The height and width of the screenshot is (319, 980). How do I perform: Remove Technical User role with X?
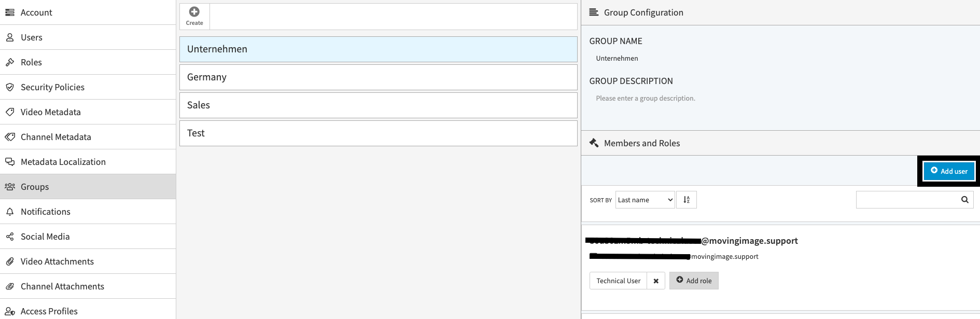pyautogui.click(x=656, y=281)
